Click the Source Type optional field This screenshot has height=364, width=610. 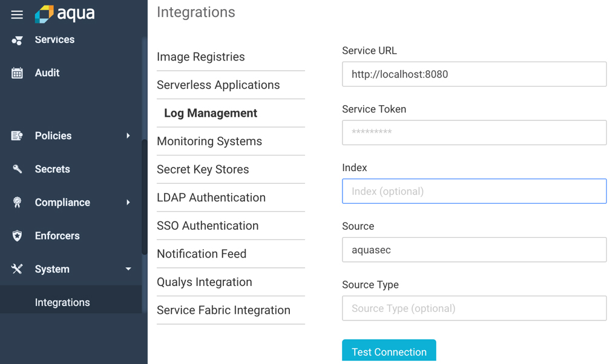[x=474, y=308]
